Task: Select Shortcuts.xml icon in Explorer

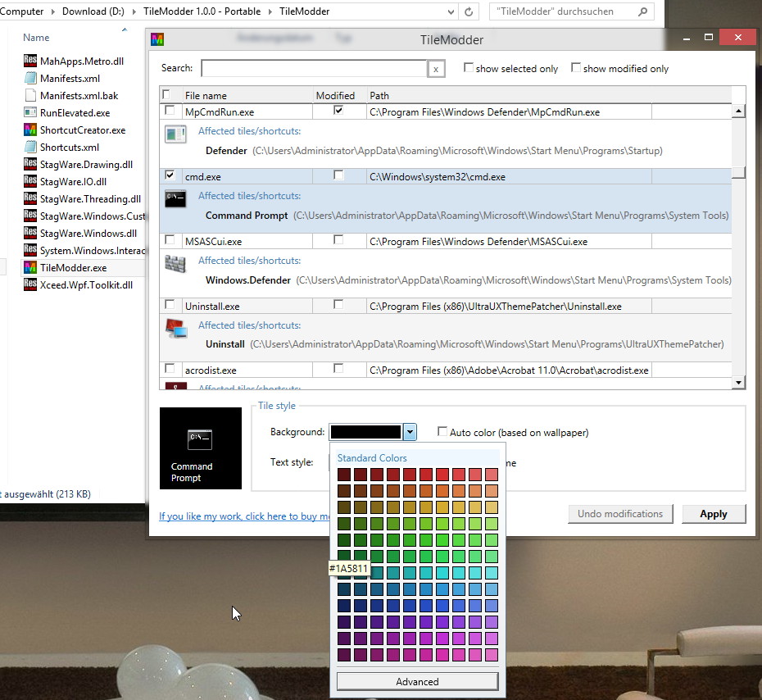Action: [x=30, y=147]
